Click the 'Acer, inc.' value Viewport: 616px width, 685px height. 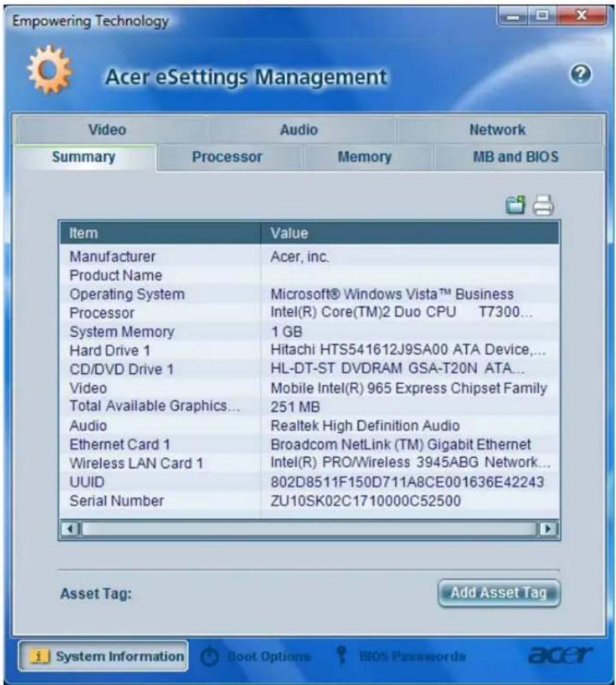pos(299,256)
